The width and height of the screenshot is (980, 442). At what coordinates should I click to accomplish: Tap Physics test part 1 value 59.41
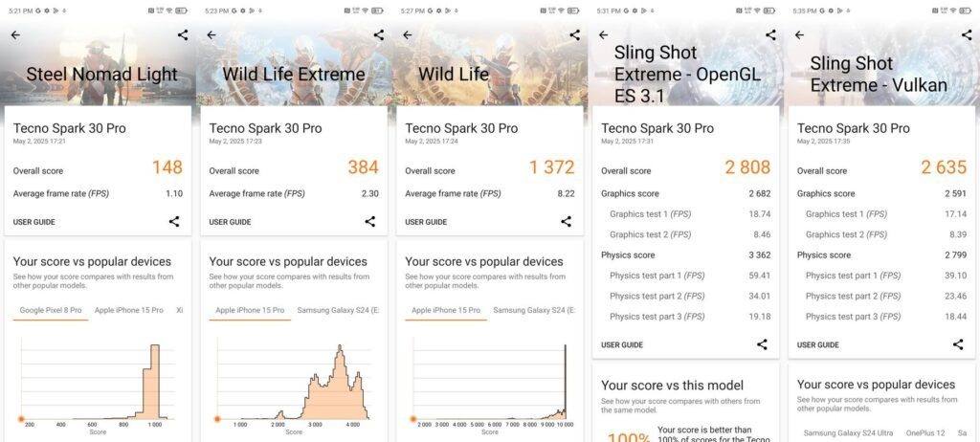coord(760,276)
